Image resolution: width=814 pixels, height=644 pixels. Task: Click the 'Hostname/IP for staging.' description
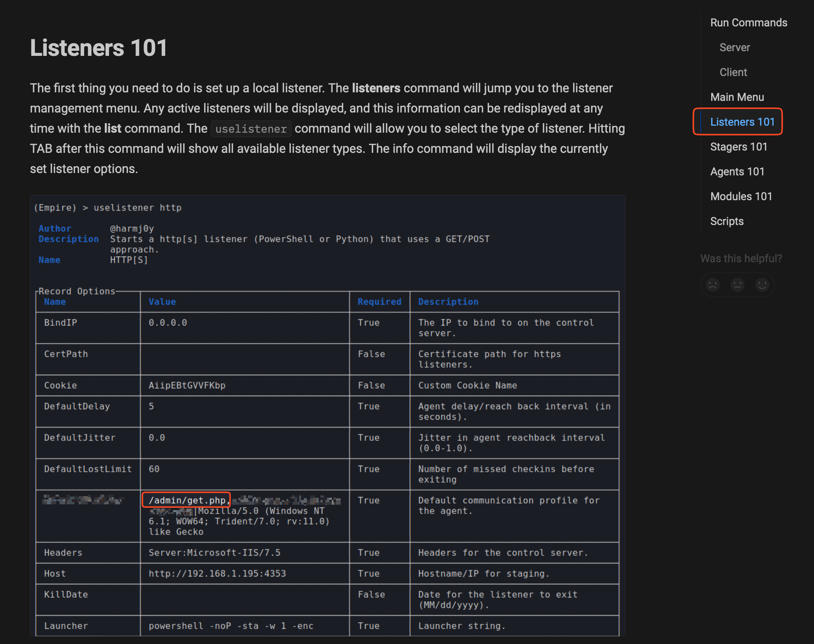[x=484, y=574]
